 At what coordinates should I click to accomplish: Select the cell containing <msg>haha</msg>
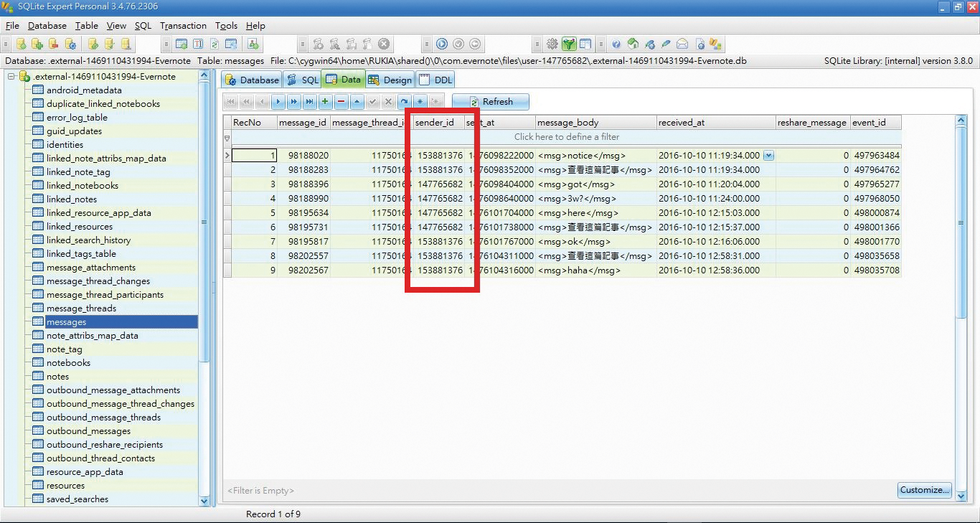[595, 270]
